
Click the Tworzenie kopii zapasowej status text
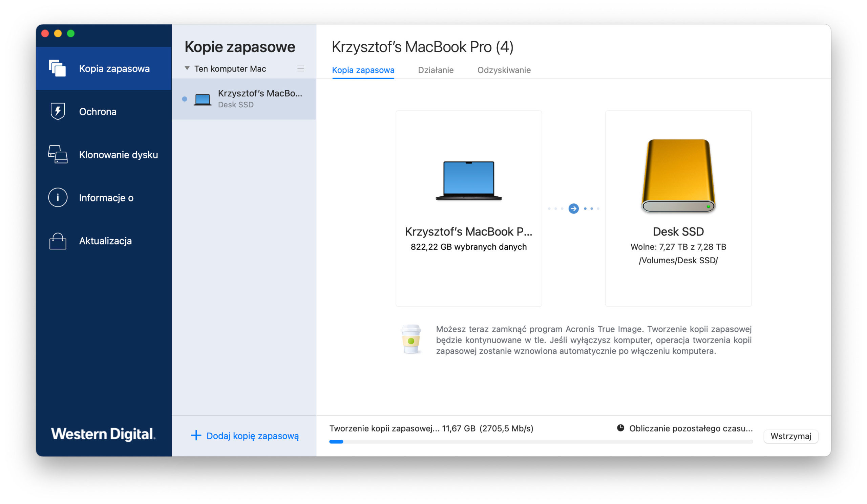coord(431,429)
